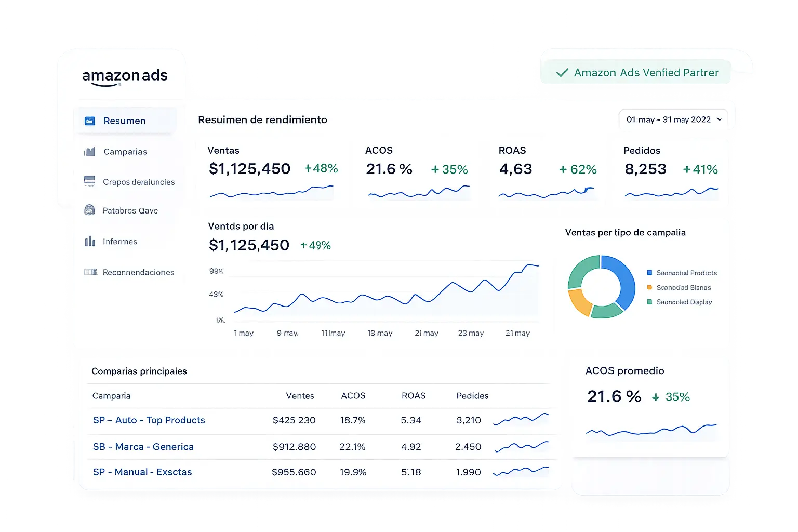Click the date range chevron arrow
This screenshot has height=532, width=798.
[x=719, y=119]
